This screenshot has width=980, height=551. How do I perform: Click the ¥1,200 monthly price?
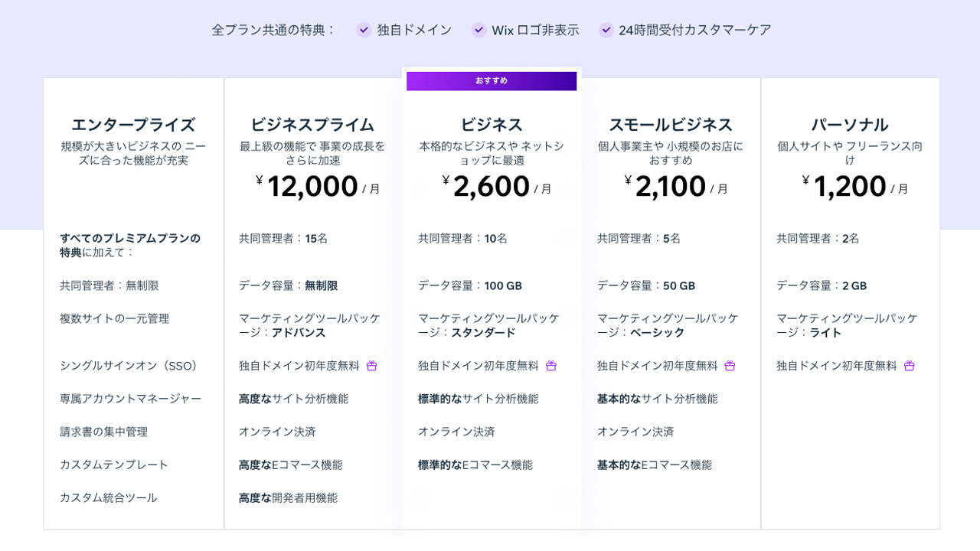[x=850, y=186]
